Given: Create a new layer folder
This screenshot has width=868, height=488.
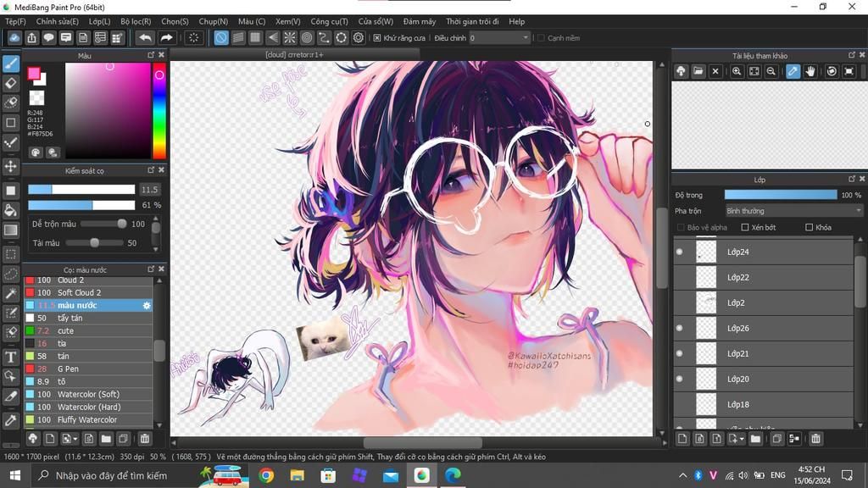Looking at the screenshot, I should 755,439.
